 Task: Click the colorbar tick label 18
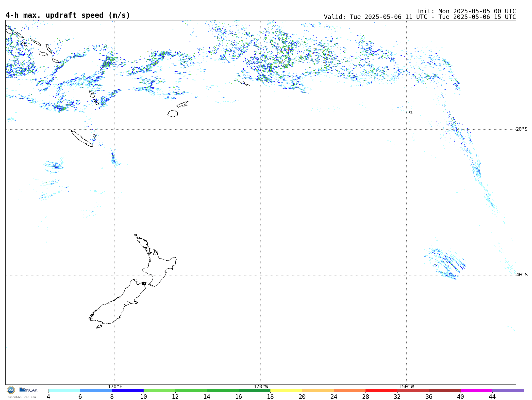point(270,397)
